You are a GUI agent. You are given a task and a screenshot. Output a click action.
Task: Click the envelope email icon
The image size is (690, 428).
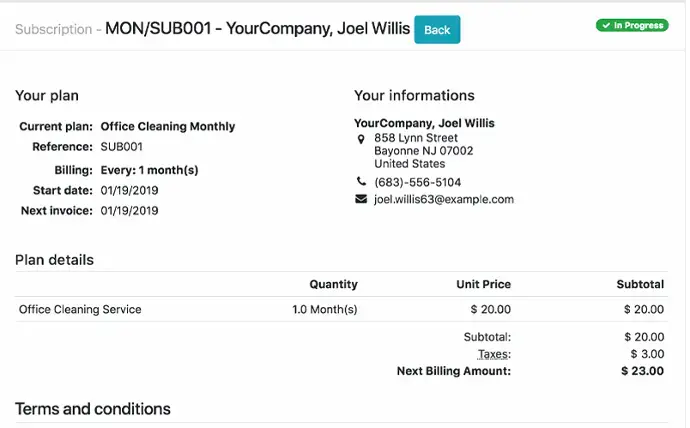click(361, 199)
